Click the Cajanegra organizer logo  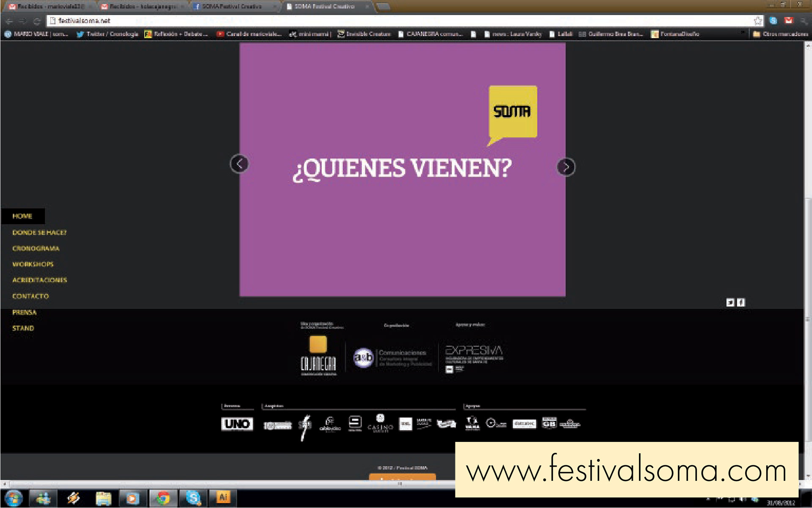pyautogui.click(x=318, y=356)
